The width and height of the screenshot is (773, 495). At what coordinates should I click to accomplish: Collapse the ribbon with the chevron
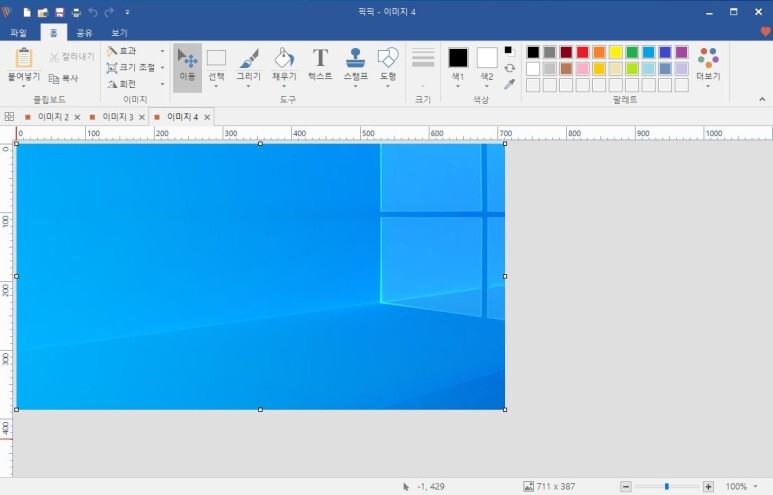(762, 99)
